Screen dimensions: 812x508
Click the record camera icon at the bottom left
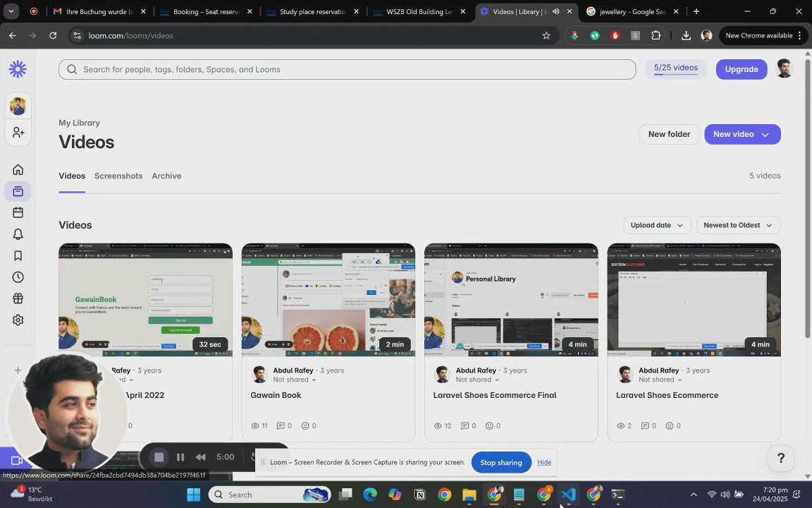point(16,460)
